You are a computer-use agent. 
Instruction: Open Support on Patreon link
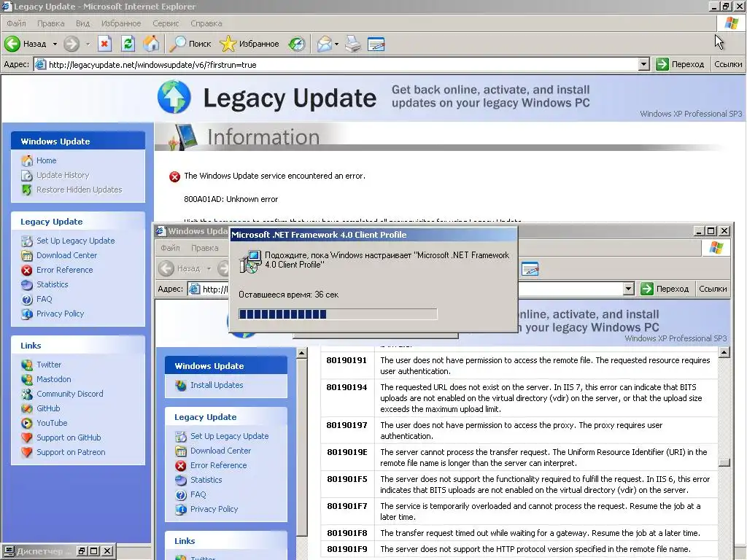coord(71,452)
